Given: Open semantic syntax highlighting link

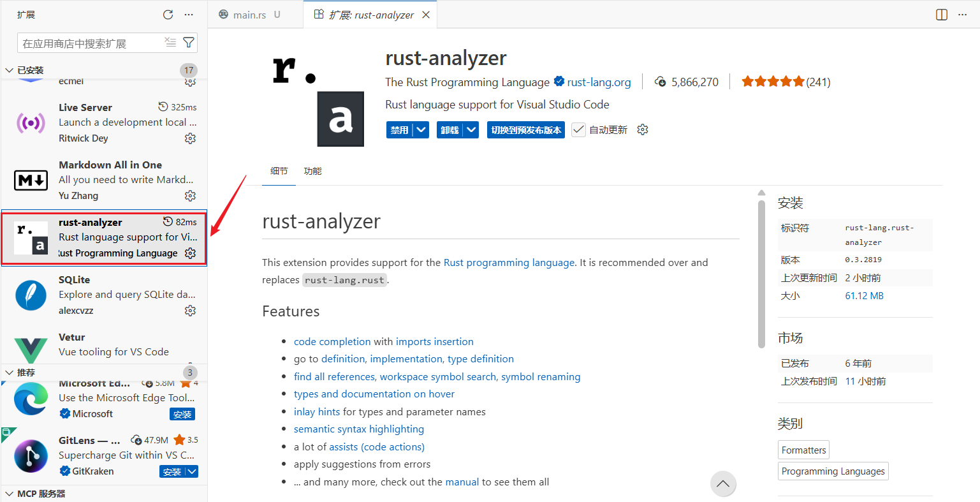Looking at the screenshot, I should coord(359,429).
